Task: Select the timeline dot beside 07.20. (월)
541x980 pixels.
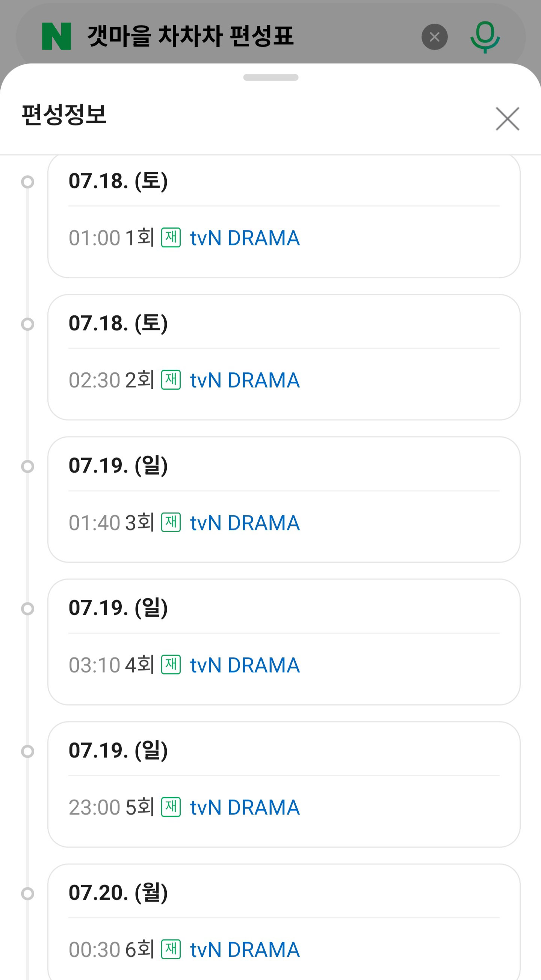Action: pos(27,893)
